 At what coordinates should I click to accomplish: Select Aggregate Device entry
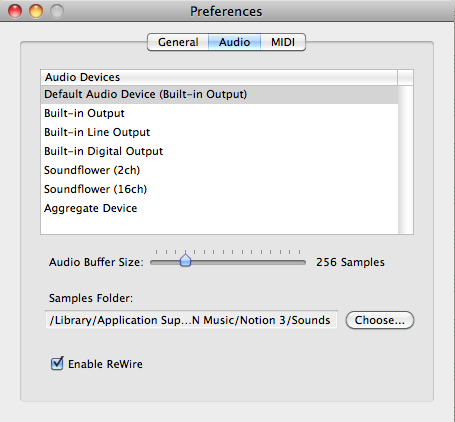219,208
